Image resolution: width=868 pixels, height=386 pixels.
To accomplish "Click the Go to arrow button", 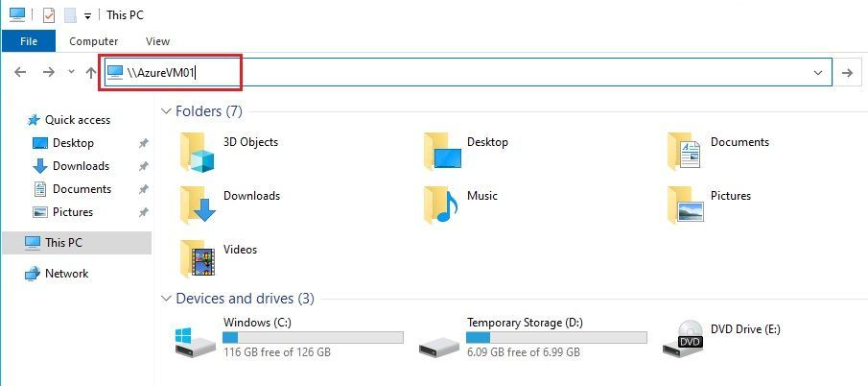I will coord(847,73).
